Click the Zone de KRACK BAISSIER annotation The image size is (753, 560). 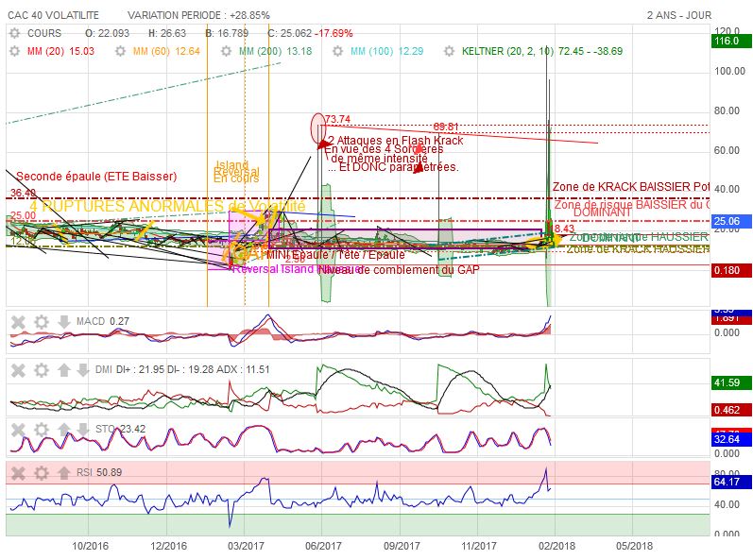tap(630, 187)
